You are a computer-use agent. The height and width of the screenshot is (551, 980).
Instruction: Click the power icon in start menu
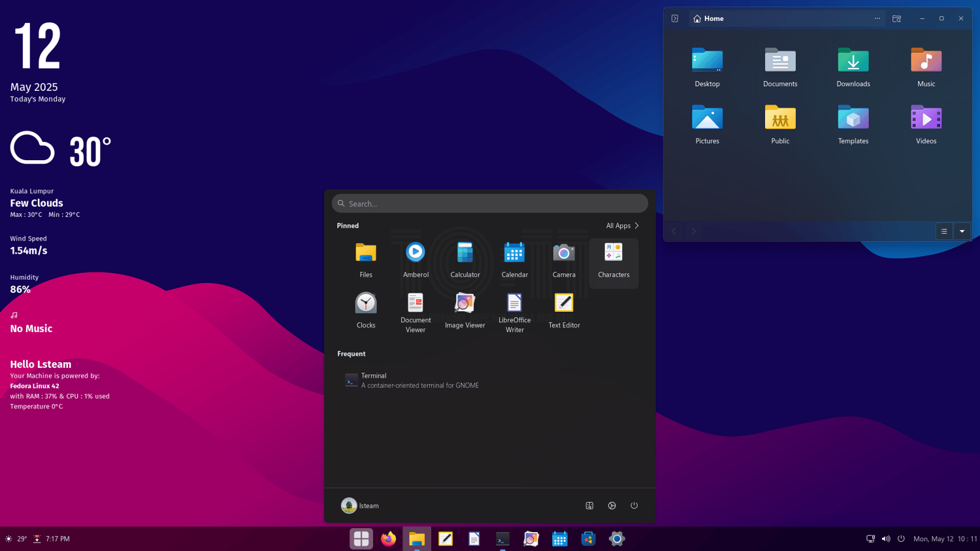[634, 505]
